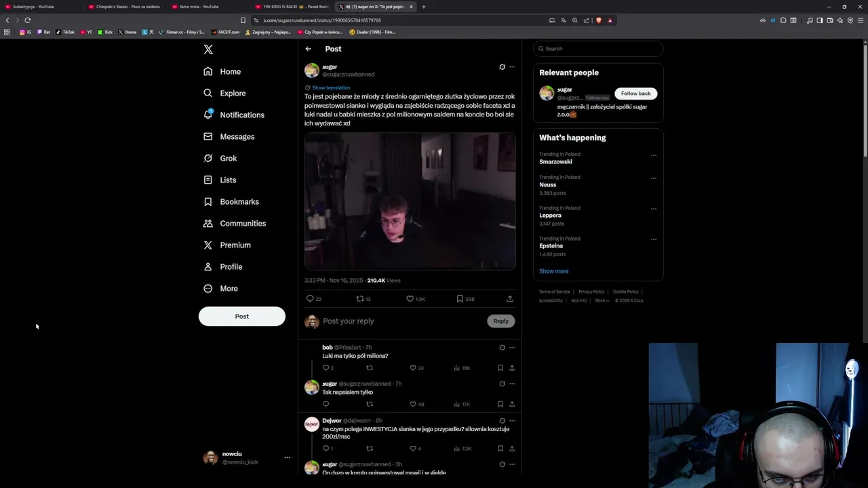
Task: Open more options on Dejwor's reply
Action: 512,421
